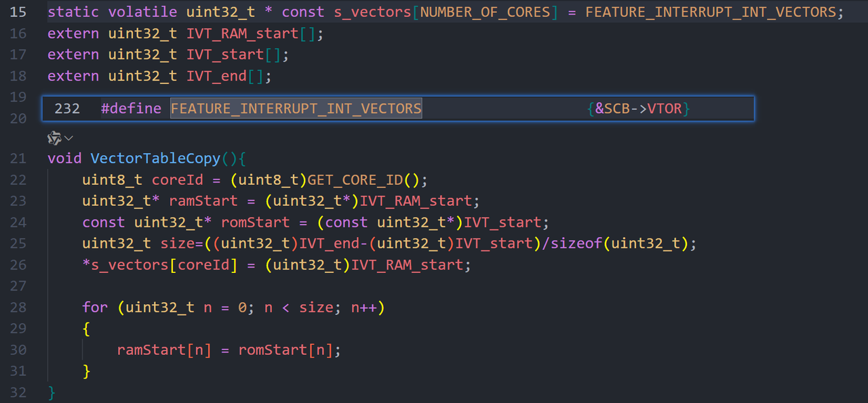This screenshot has height=403, width=868.
Task: Click line number 28 in the gutter
Action: (18, 307)
